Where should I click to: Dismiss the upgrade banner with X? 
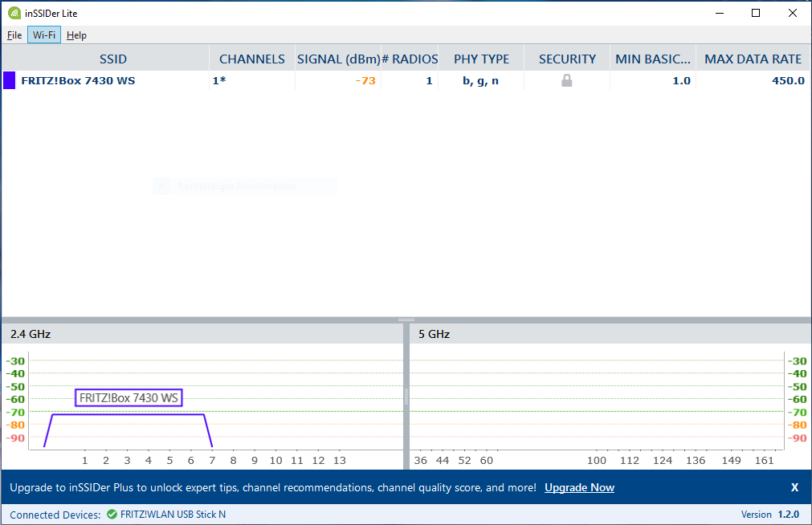(794, 487)
